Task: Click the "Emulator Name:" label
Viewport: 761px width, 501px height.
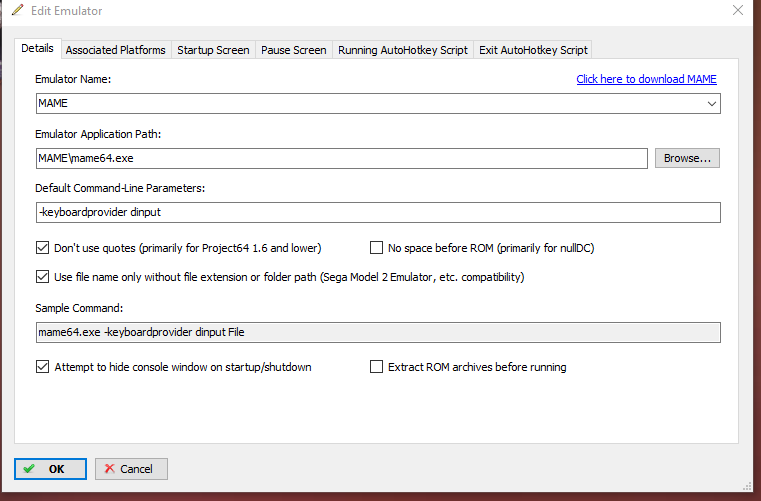Action: (73, 79)
